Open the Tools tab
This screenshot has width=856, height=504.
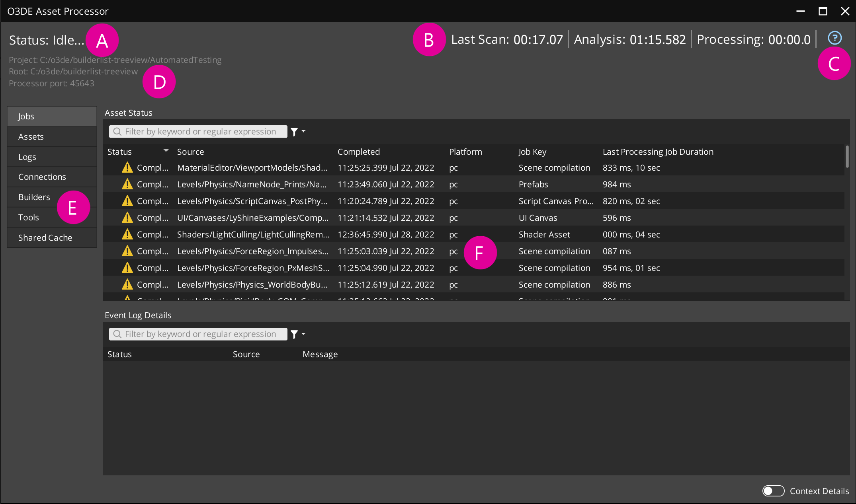[x=52, y=217]
